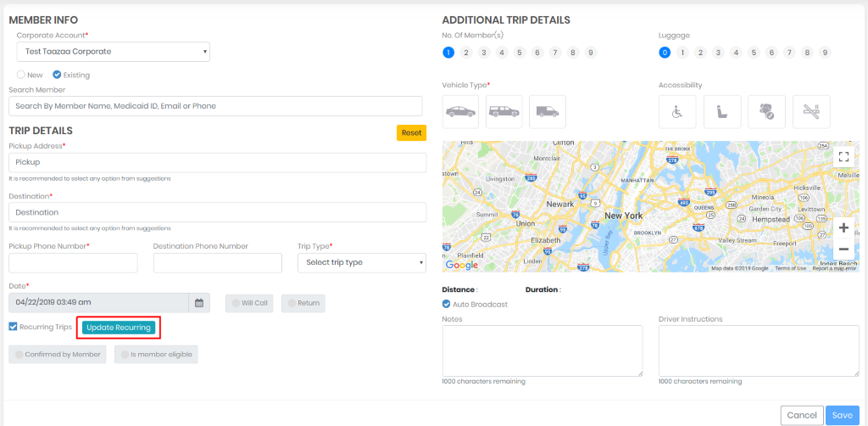This screenshot has height=426, width=868.
Task: Toggle the Will Call option
Action: point(249,303)
